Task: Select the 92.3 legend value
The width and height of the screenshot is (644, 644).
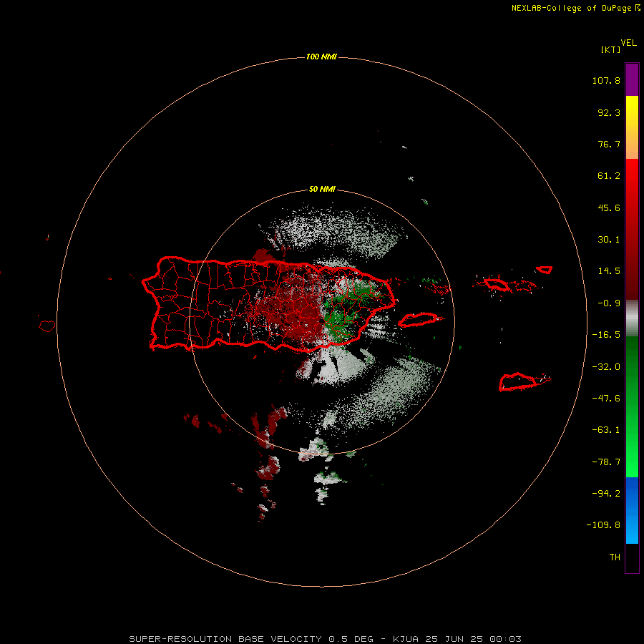Action: point(609,112)
